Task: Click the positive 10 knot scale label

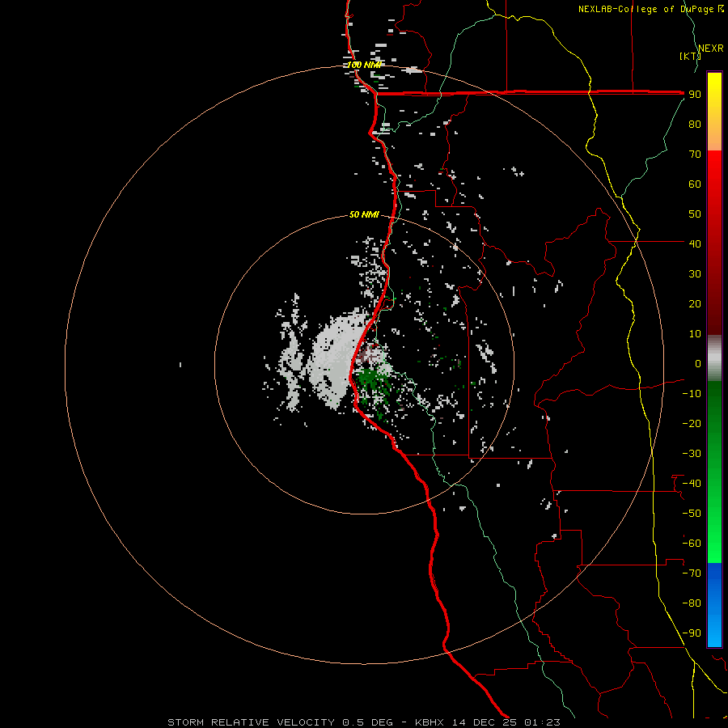Action: 695,334
